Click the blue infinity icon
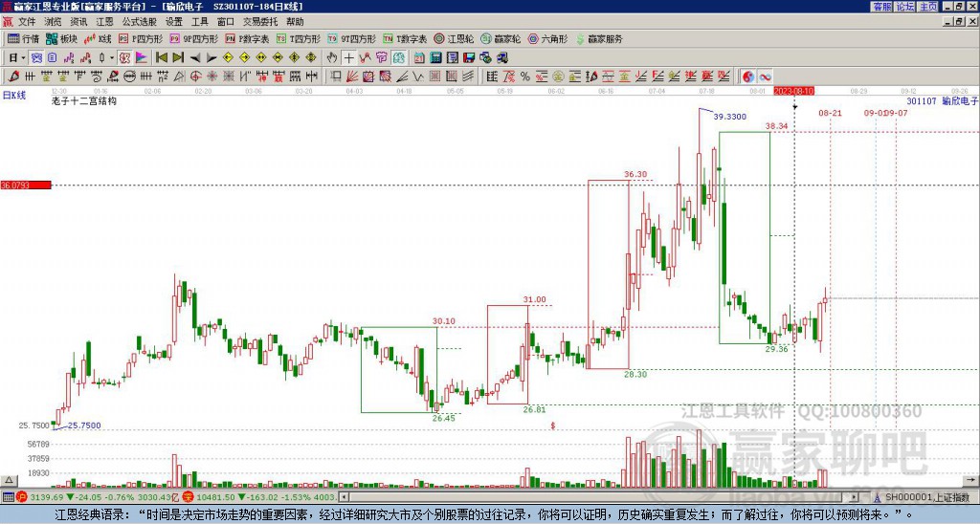This screenshot has height=524, width=980. 765,76
